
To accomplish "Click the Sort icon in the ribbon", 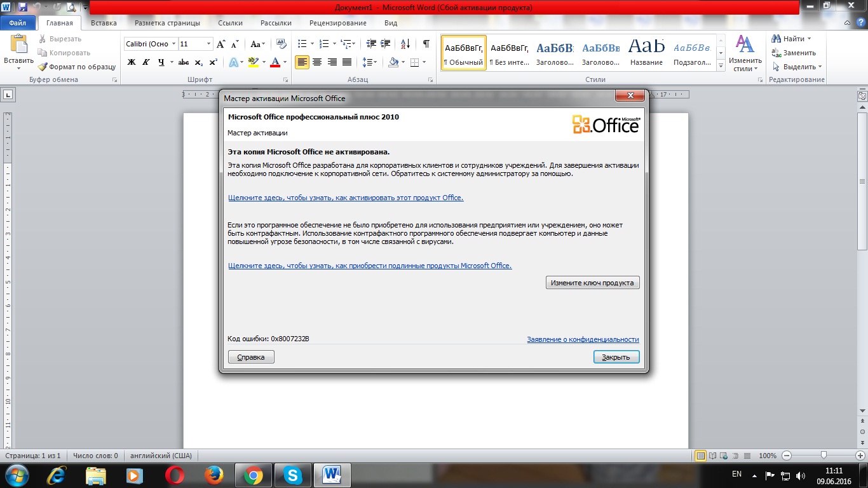I will coord(407,44).
